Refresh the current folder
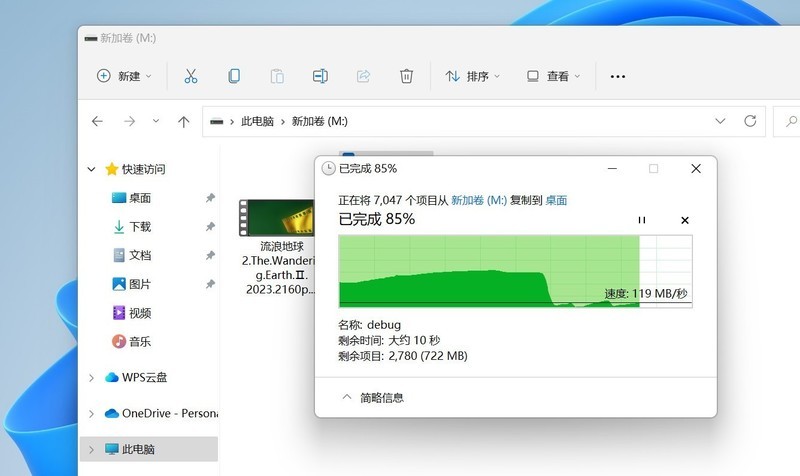This screenshot has width=800, height=476. [x=750, y=121]
